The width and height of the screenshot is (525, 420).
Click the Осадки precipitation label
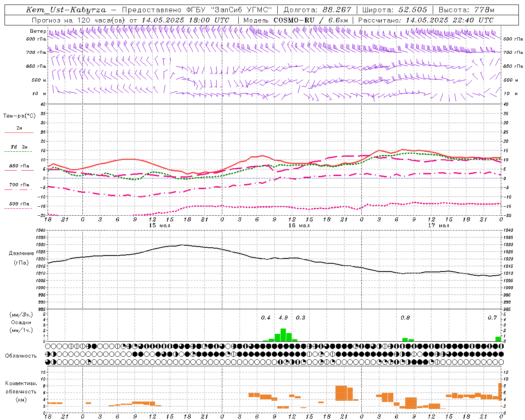(21, 322)
